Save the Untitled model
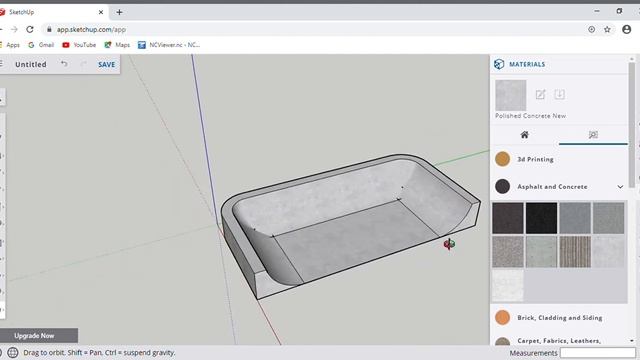The height and width of the screenshot is (360, 640). [x=107, y=64]
